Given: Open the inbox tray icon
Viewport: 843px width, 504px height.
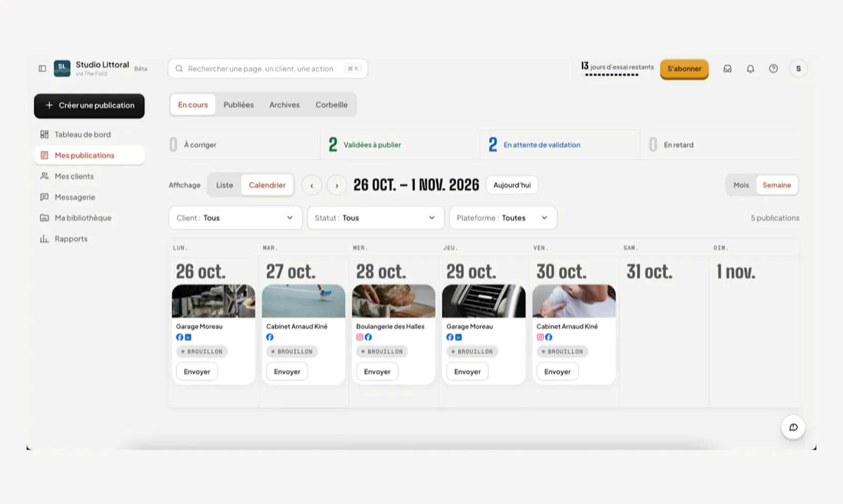Looking at the screenshot, I should pyautogui.click(x=727, y=68).
